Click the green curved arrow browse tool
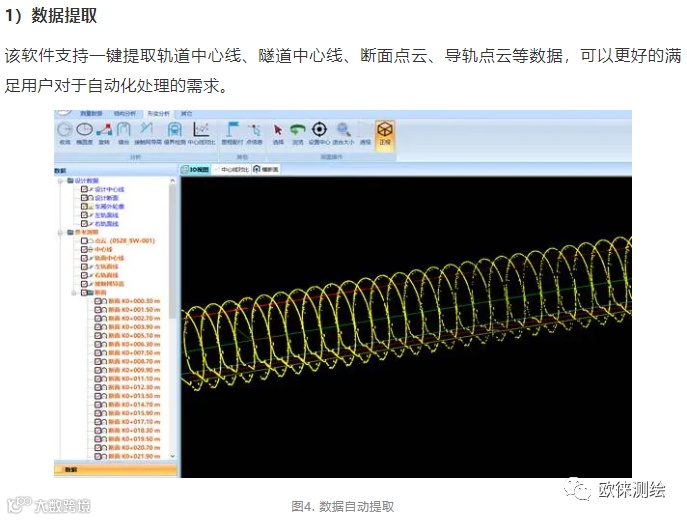The width and height of the screenshot is (687, 520). click(x=297, y=133)
